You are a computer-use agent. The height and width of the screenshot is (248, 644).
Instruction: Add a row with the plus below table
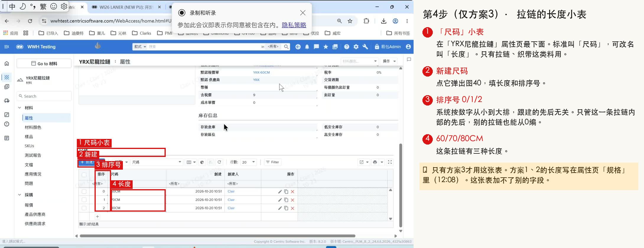tap(97, 217)
